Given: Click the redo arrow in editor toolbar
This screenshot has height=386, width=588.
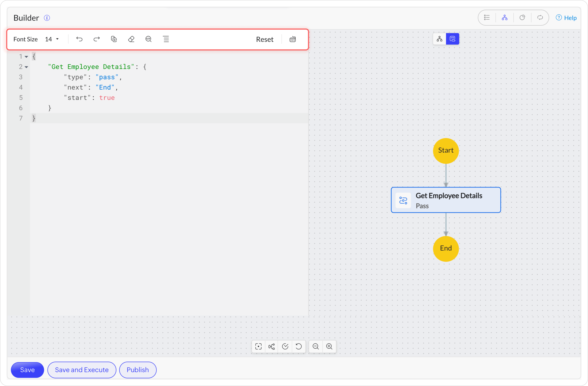Looking at the screenshot, I should (97, 39).
